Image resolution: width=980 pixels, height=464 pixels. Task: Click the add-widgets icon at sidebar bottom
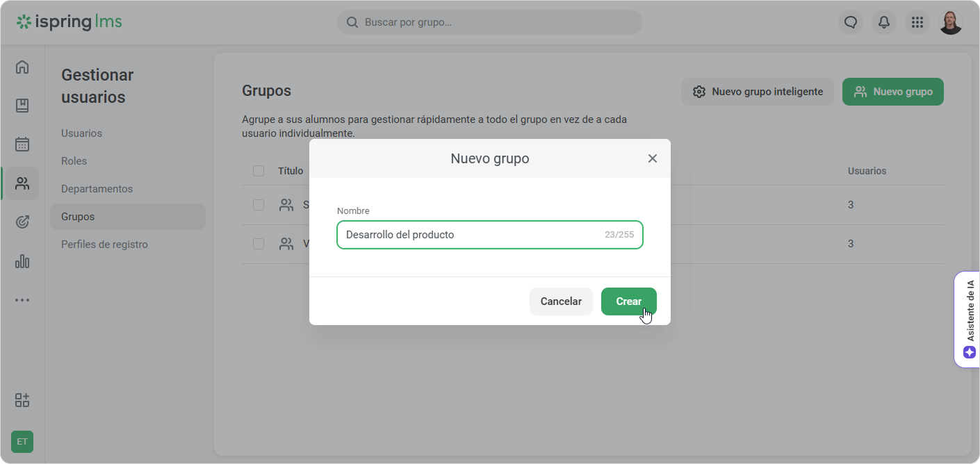[22, 400]
